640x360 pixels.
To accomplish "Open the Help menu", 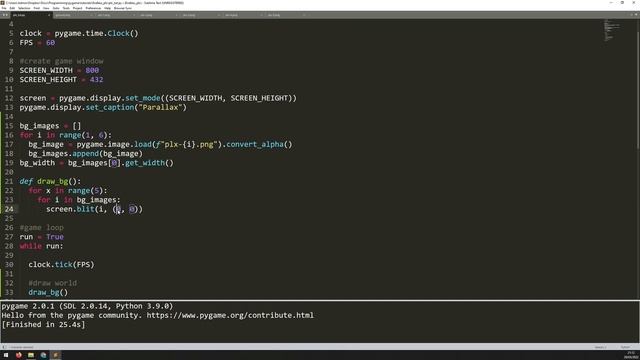I will tap(107, 8).
